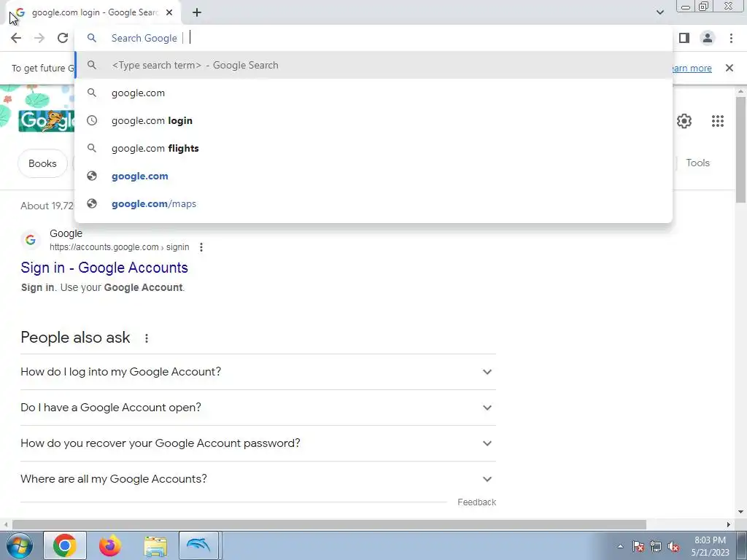This screenshot has height=560, width=747.
Task: Expand 'Where are all my Google Accounts?'
Action: (x=258, y=479)
